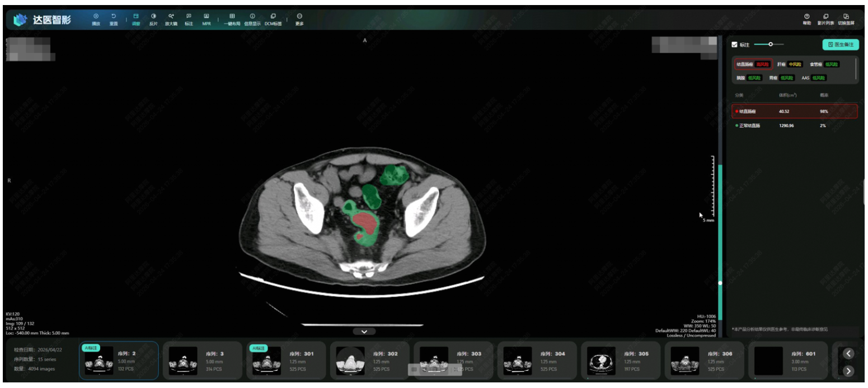Toggle 信息显示 overlay info display
Image resolution: width=868 pixels, height=388 pixels.
tap(252, 19)
